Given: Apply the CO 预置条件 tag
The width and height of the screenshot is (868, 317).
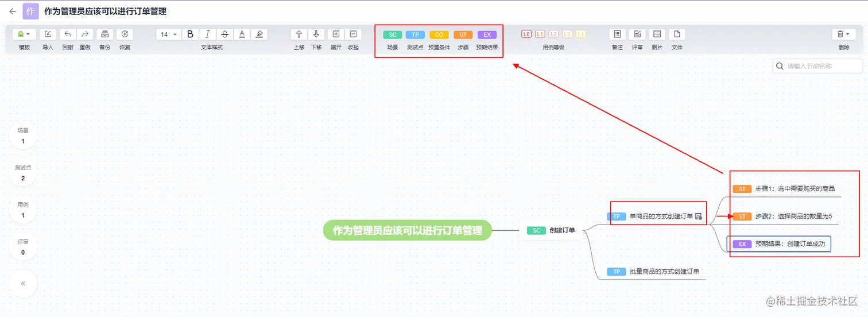Looking at the screenshot, I should tap(439, 35).
